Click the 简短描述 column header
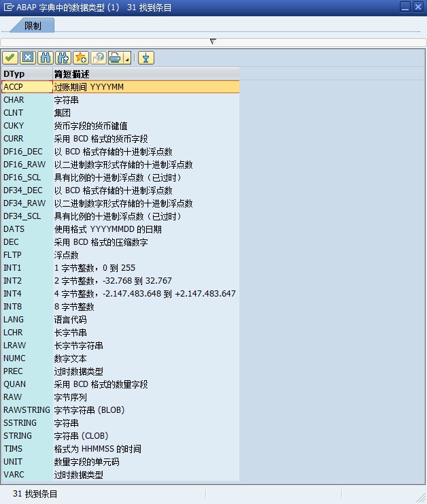Image resolution: width=427 pixels, height=504 pixels. point(146,74)
